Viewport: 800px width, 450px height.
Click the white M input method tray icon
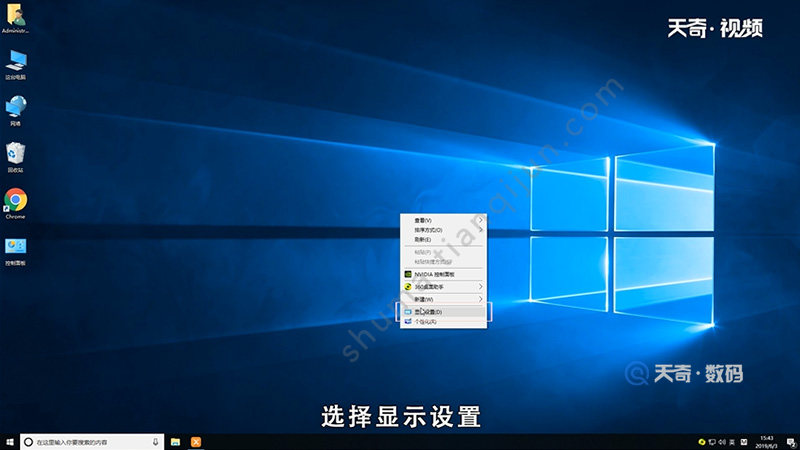(744, 442)
